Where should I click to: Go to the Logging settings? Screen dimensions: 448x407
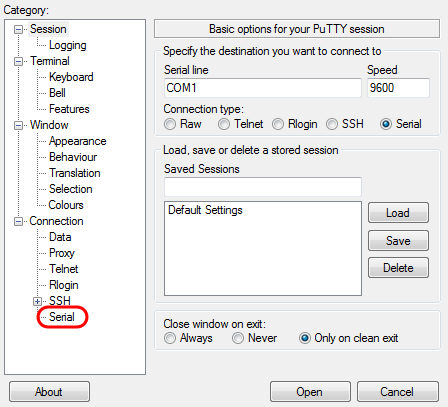[68, 45]
